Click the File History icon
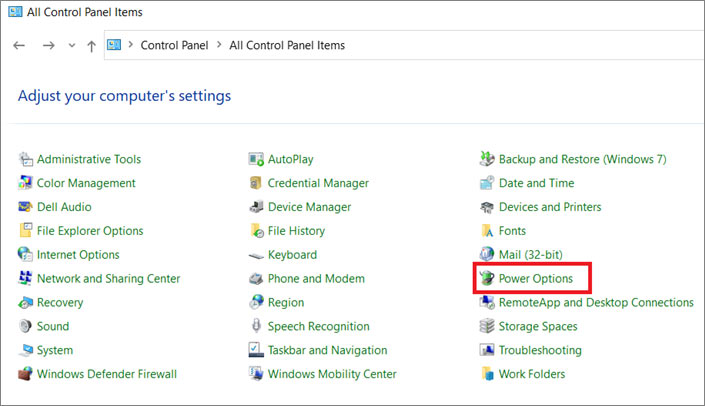 tap(256, 231)
